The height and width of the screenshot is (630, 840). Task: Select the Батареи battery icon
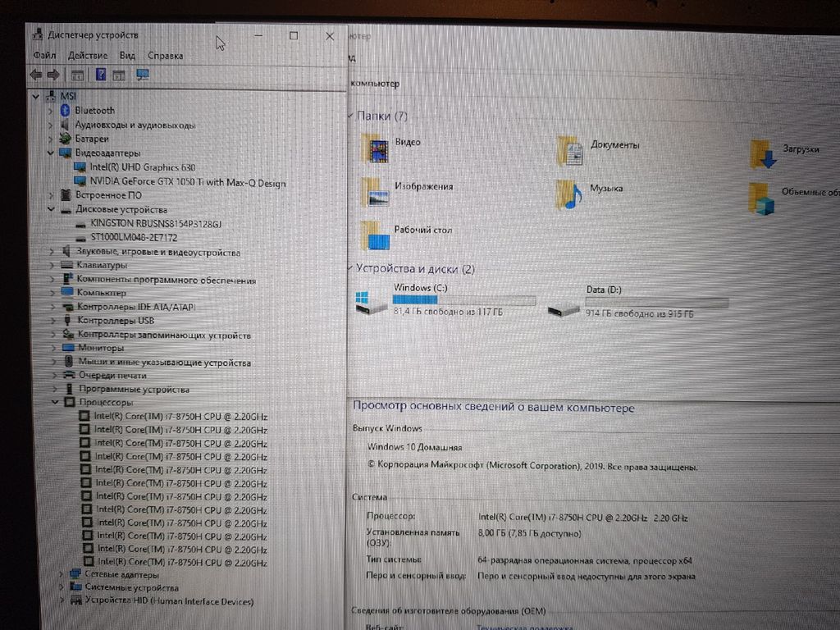[x=66, y=138]
